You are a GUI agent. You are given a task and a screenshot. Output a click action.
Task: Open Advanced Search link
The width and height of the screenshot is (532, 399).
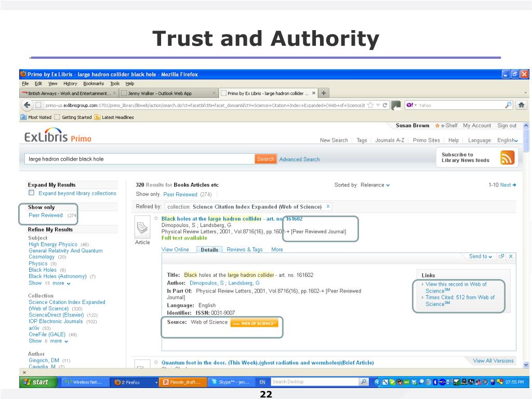(x=300, y=159)
